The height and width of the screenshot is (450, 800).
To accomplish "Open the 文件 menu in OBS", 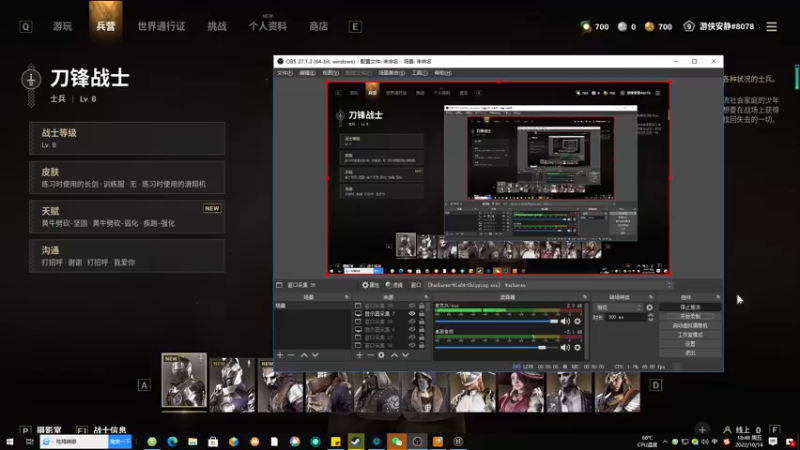I will (x=284, y=73).
